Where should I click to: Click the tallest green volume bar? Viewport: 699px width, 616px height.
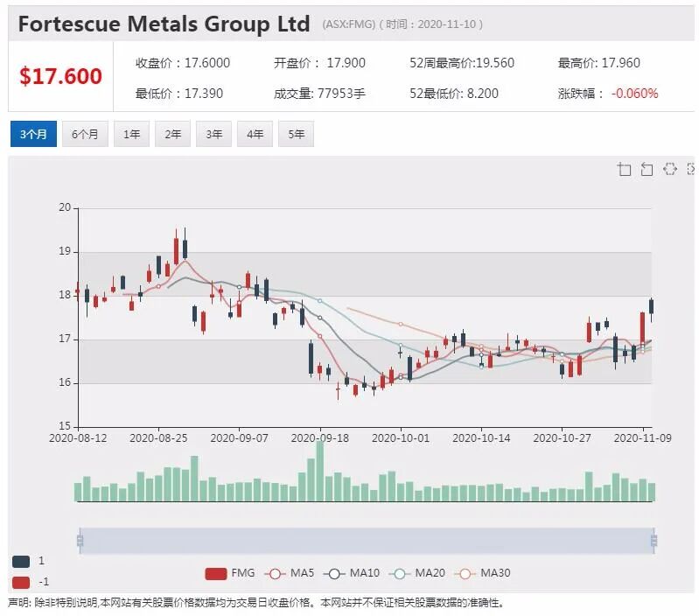(320, 471)
